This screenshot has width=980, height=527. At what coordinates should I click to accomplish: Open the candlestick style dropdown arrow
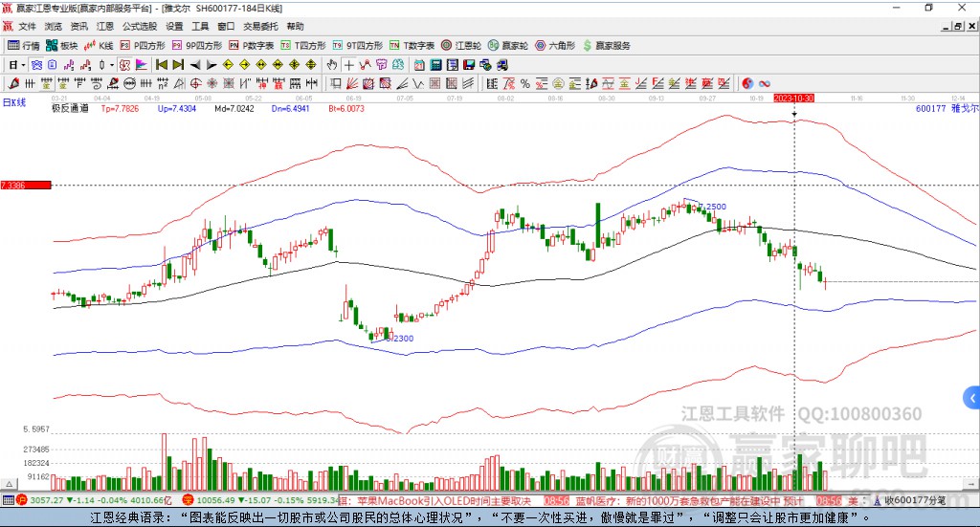pyautogui.click(x=112, y=65)
